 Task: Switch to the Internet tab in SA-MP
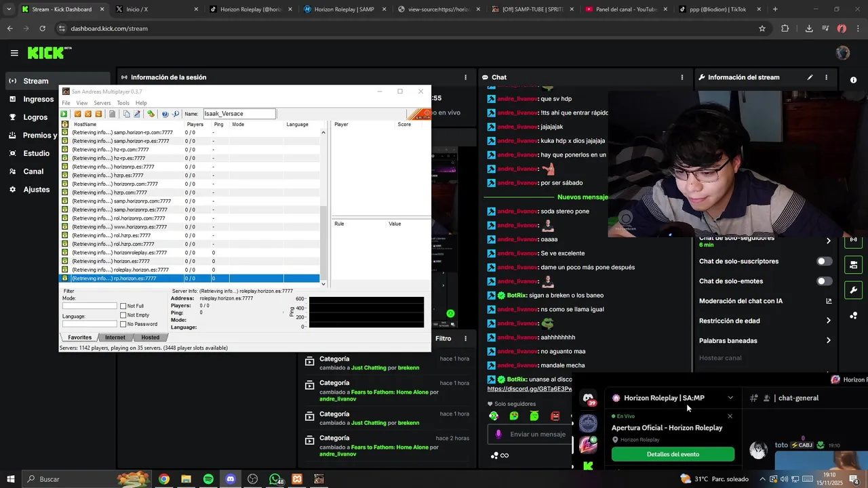[x=115, y=338]
